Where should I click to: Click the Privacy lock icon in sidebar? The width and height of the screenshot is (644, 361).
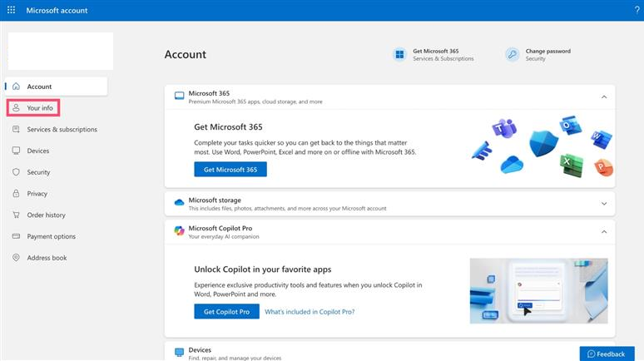[x=16, y=193]
